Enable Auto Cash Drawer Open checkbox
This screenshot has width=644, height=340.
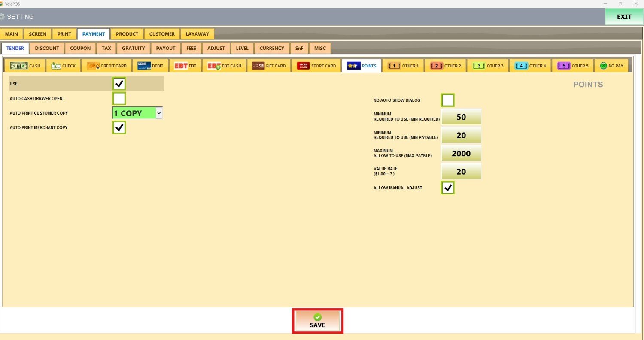pos(119,99)
